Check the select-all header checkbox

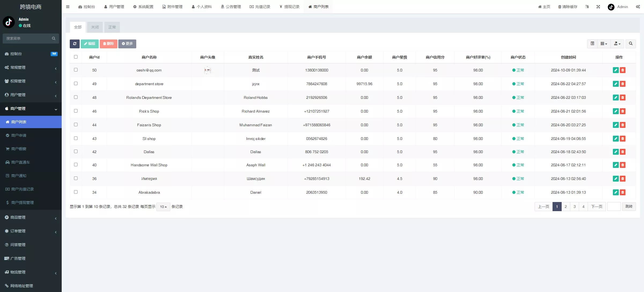point(76,57)
